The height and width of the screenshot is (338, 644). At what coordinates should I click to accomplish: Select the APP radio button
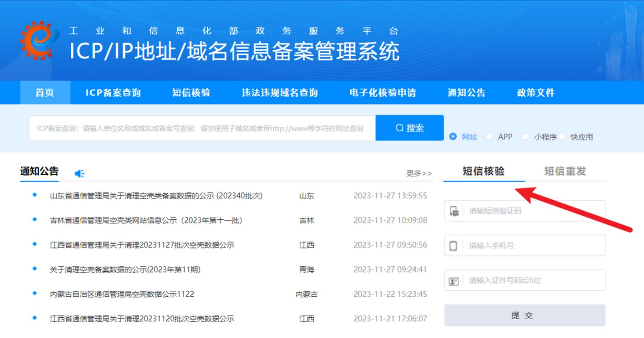point(490,136)
